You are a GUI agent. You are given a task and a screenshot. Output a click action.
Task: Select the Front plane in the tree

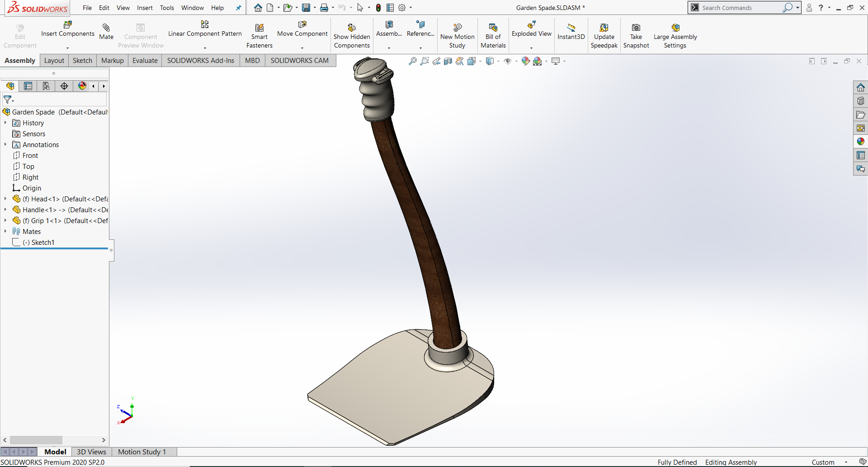coord(25,155)
